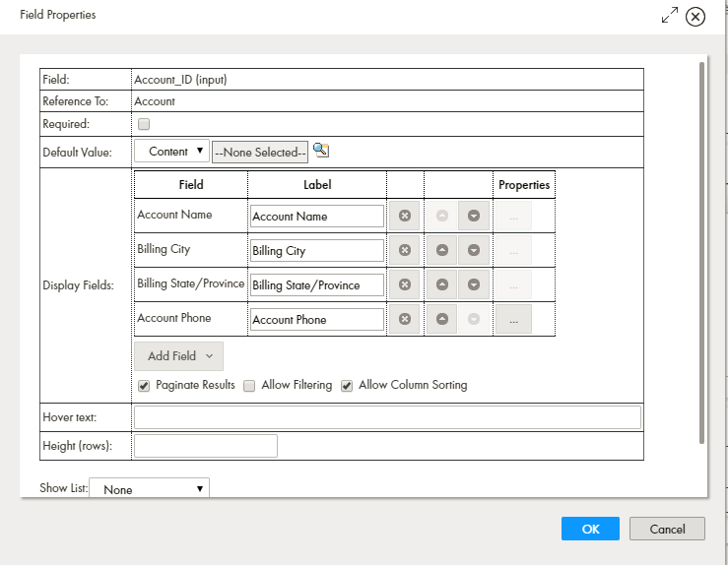Edit the Billing City label field
This screenshot has height=565, width=728.
[317, 250]
